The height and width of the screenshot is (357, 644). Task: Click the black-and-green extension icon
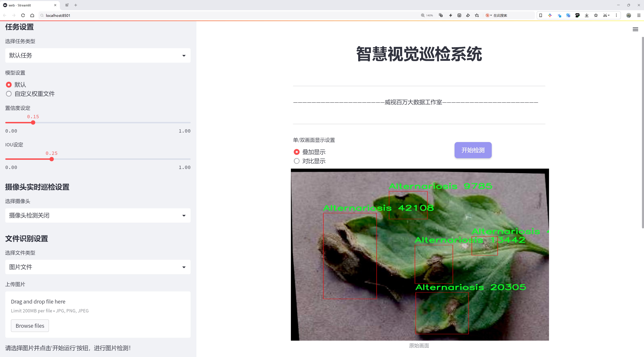click(x=578, y=15)
